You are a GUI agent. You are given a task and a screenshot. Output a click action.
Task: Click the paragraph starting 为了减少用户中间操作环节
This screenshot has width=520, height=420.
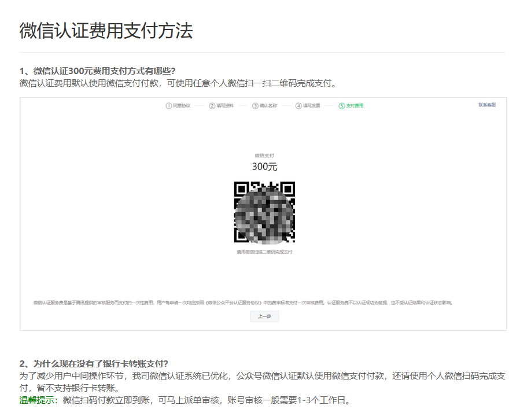pyautogui.click(x=263, y=382)
